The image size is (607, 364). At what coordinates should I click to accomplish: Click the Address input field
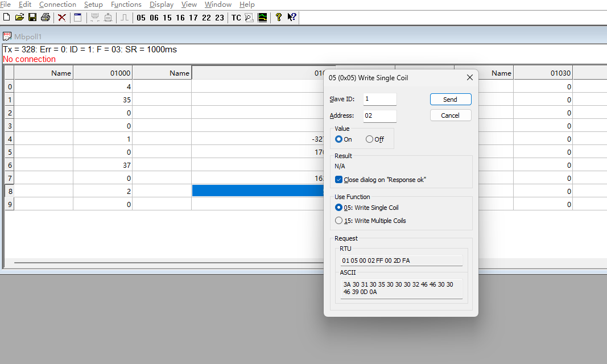pyautogui.click(x=379, y=116)
